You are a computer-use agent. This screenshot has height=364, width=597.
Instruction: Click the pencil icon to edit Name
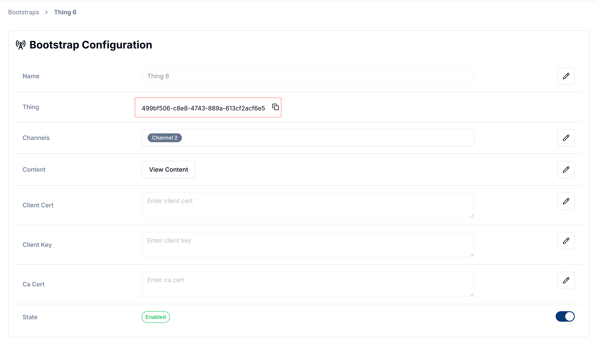(x=566, y=76)
